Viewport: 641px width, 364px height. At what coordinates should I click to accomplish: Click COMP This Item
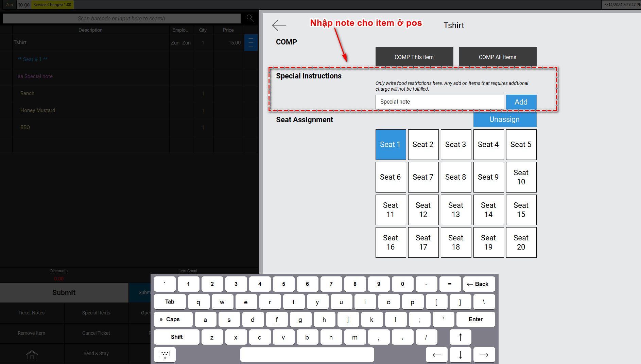click(x=414, y=57)
